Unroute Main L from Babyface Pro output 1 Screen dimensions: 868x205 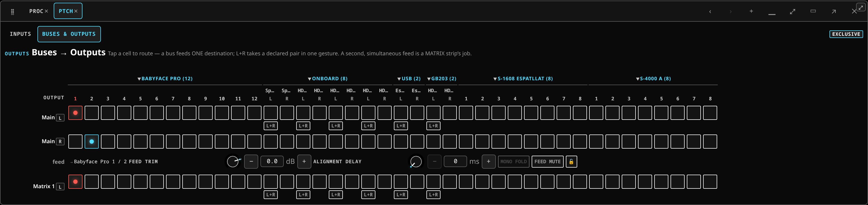[75, 113]
